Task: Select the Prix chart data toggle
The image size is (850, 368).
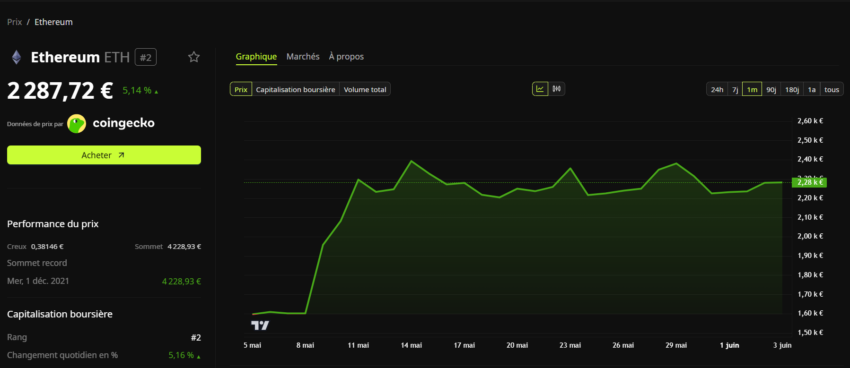Action: click(x=241, y=89)
